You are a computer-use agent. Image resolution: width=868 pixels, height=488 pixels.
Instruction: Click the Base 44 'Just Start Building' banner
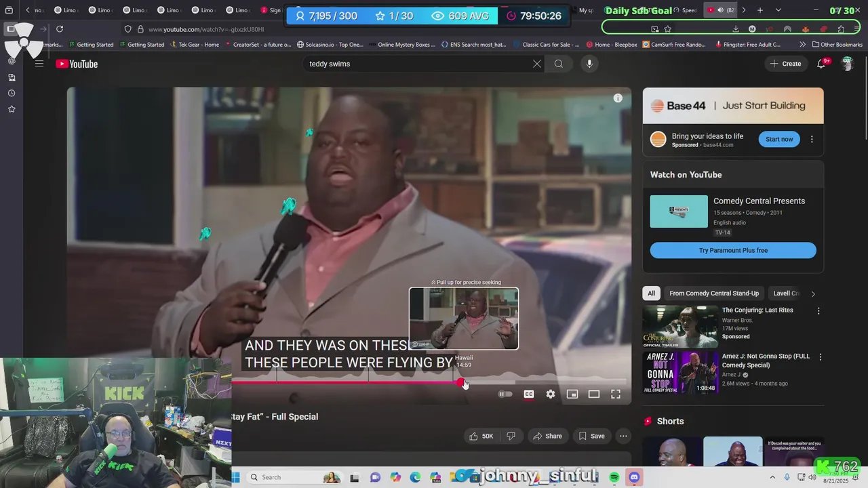coord(733,106)
